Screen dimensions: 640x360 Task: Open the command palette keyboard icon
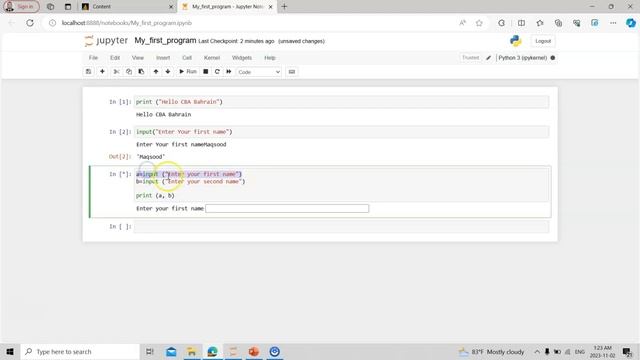point(291,72)
